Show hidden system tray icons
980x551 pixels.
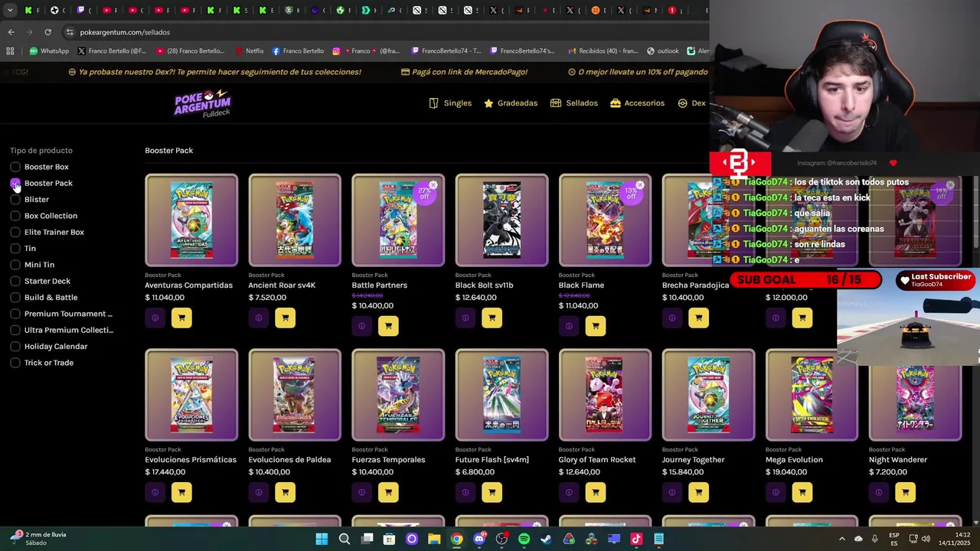click(x=842, y=539)
